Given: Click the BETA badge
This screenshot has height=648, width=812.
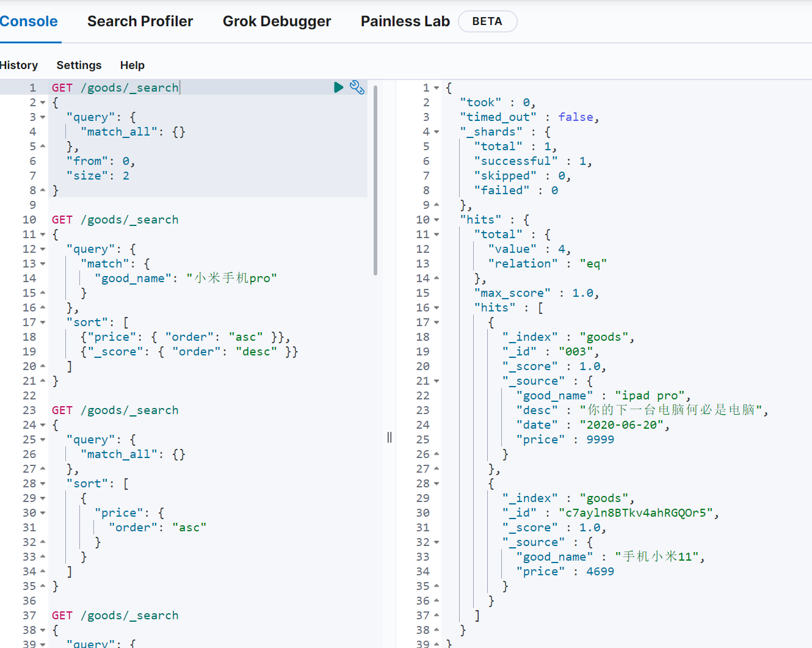Looking at the screenshot, I should 487,21.
